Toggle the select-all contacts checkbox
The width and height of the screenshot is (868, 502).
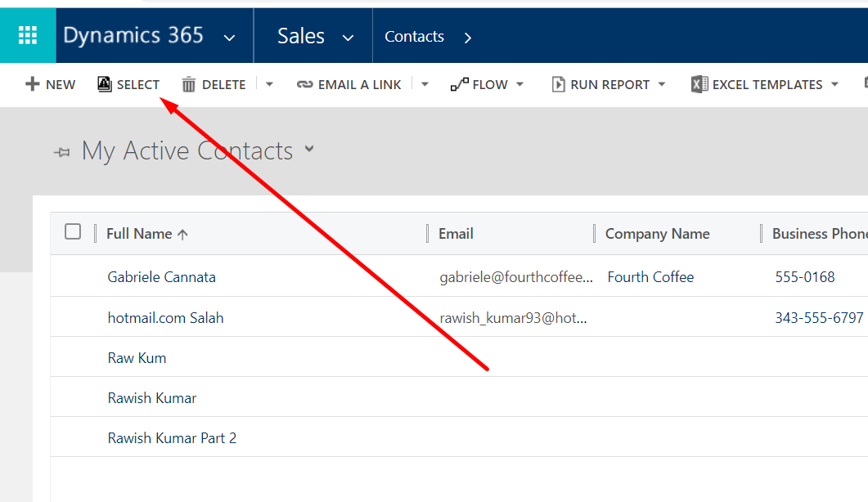(x=73, y=232)
